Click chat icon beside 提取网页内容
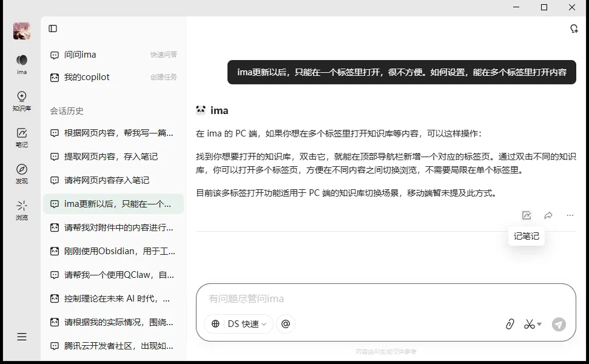This screenshot has width=589, height=364. tap(55, 157)
